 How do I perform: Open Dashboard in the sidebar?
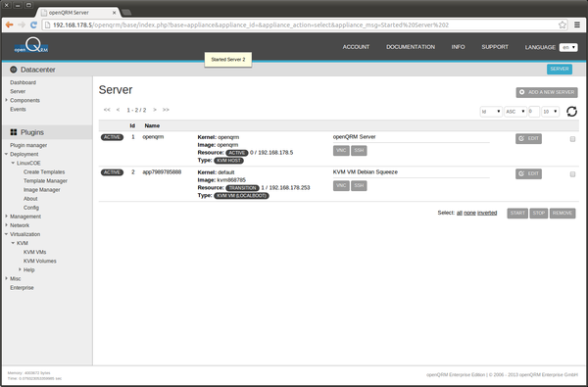(23, 82)
